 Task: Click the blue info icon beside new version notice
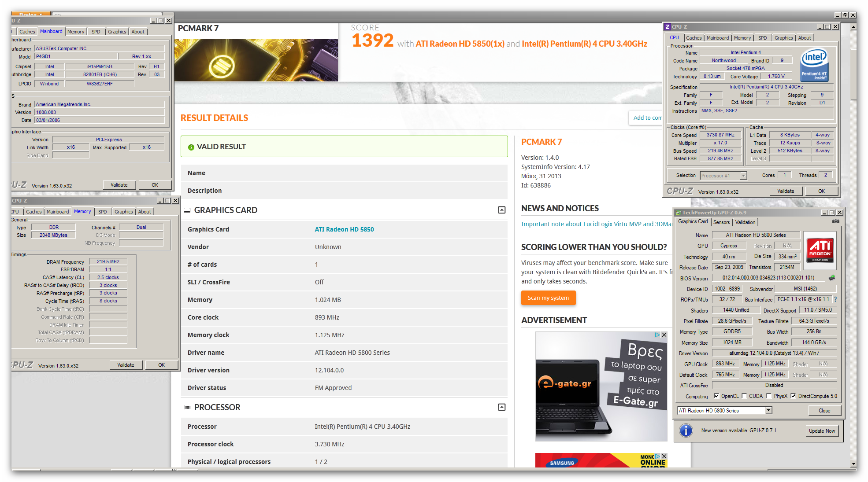pyautogui.click(x=686, y=430)
